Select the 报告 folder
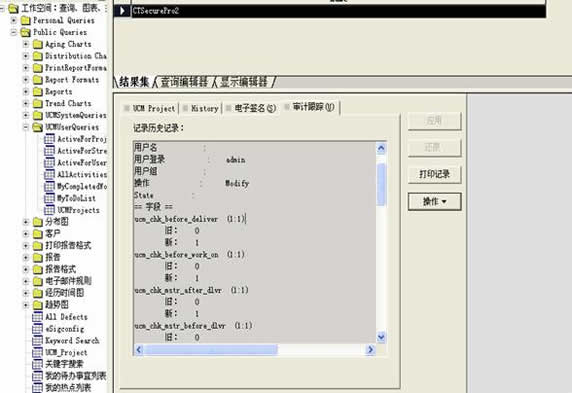 point(53,257)
